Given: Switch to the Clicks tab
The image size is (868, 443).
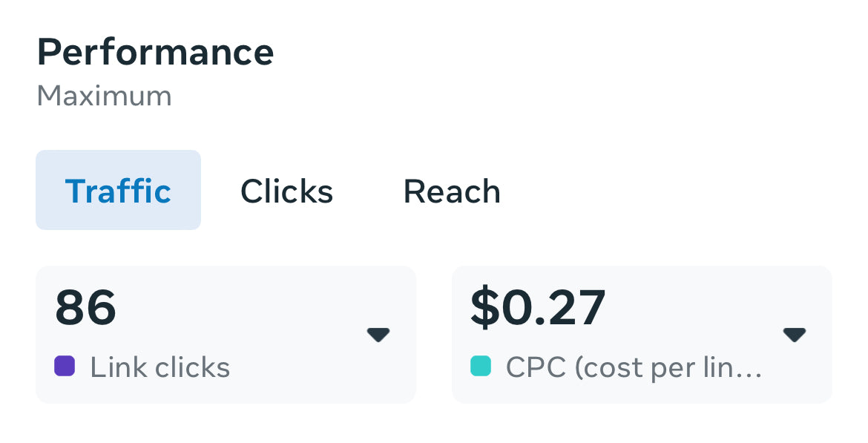Looking at the screenshot, I should 286,191.
